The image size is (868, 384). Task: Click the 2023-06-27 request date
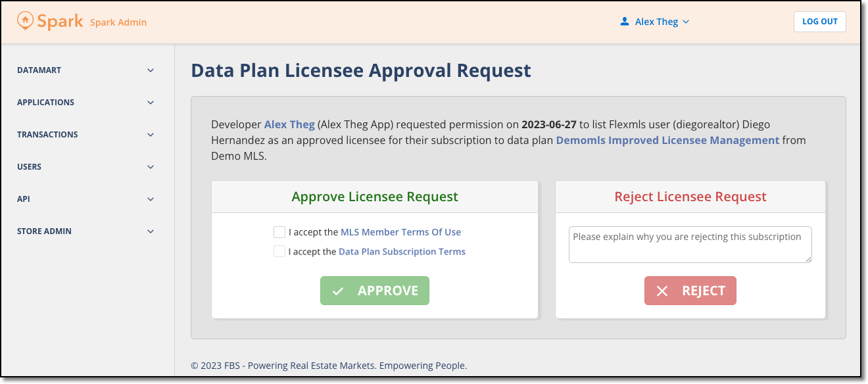point(548,124)
